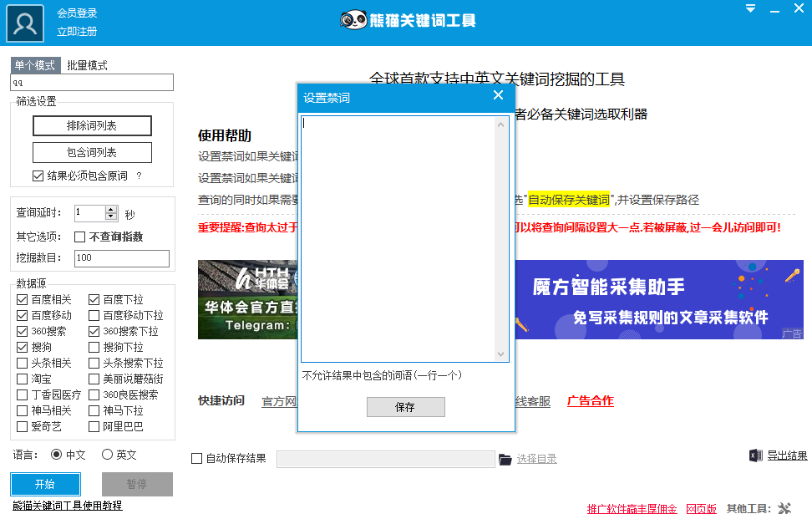Viewport: 812px width, 514px height.
Task: Switch to 批量模式 tab
Action: (x=87, y=65)
